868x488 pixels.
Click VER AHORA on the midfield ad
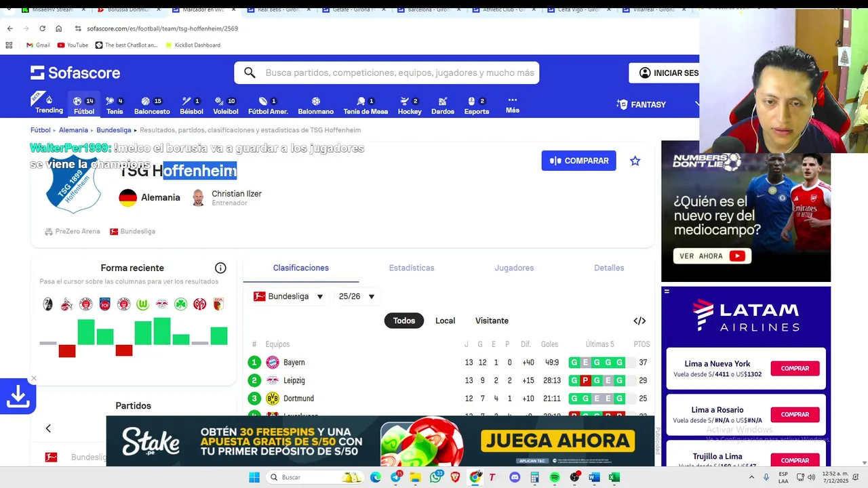tap(711, 256)
